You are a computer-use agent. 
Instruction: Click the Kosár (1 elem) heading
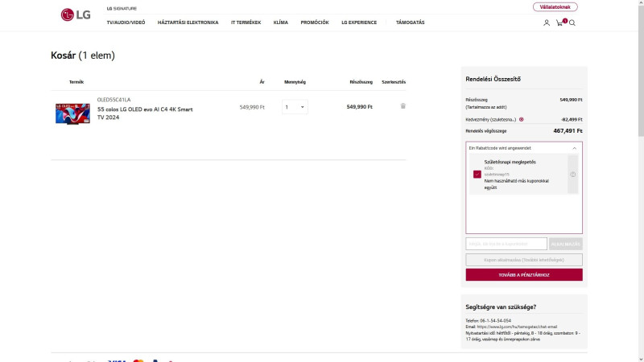pyautogui.click(x=83, y=56)
